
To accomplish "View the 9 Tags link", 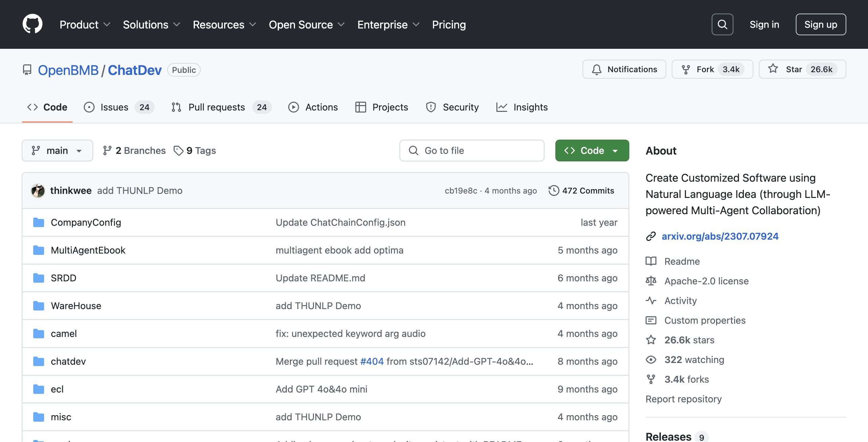I will (195, 150).
